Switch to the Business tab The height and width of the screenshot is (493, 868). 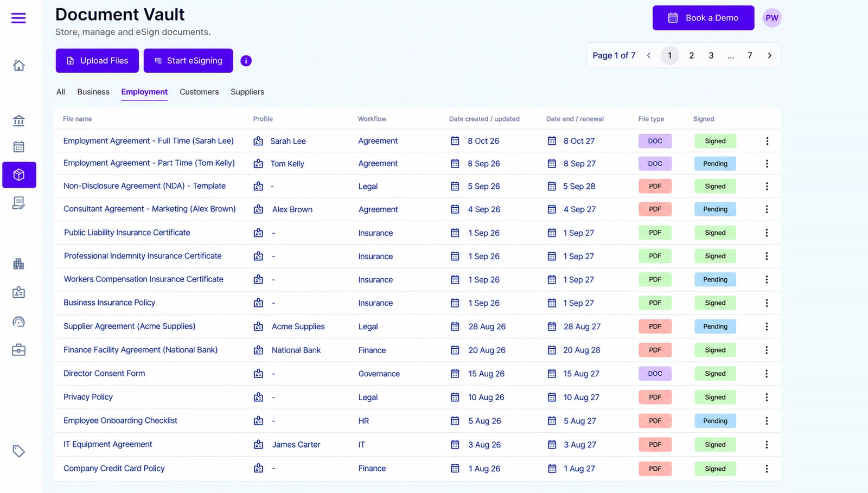93,92
